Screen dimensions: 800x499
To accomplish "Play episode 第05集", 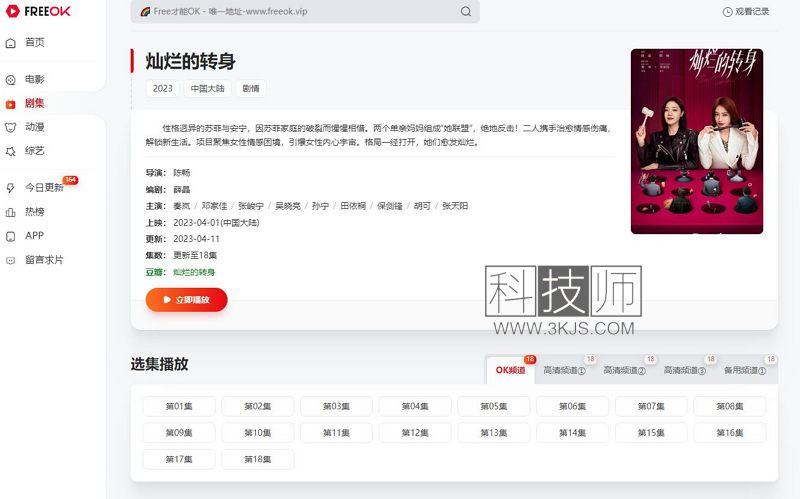I will tap(493, 406).
